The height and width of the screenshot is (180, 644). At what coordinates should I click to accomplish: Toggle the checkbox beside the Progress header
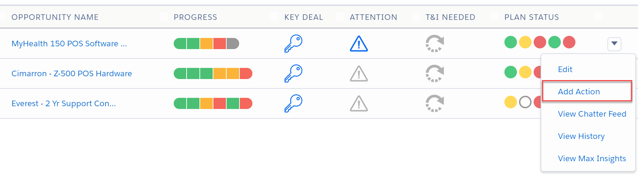click(164, 16)
